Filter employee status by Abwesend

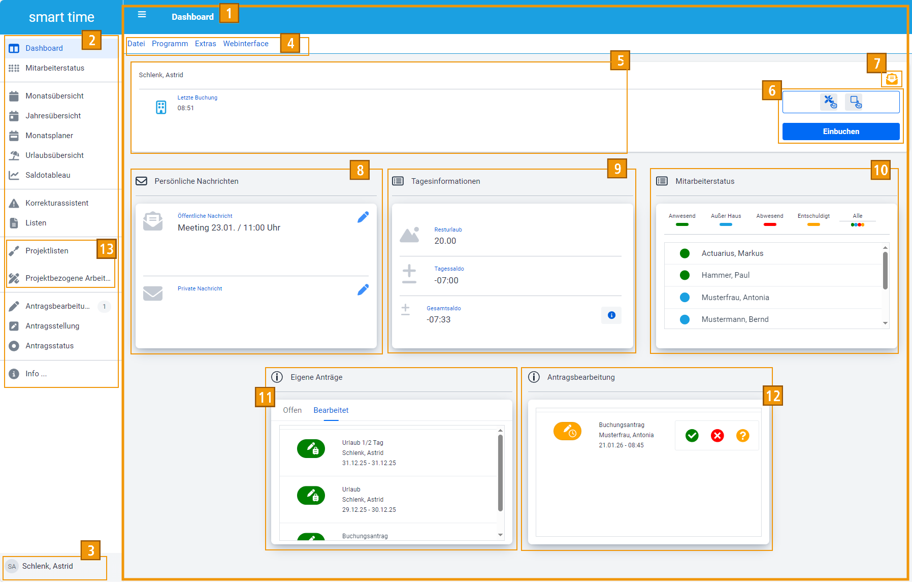click(769, 219)
